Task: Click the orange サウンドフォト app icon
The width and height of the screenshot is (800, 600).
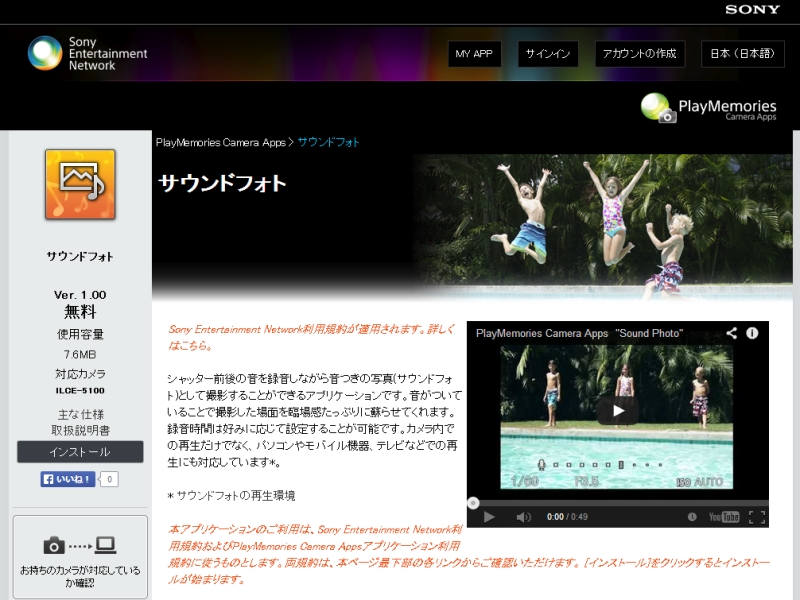Action: pos(80,184)
